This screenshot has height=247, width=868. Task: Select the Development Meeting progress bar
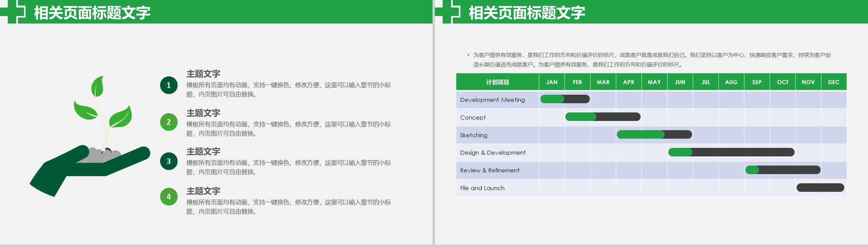(565, 99)
